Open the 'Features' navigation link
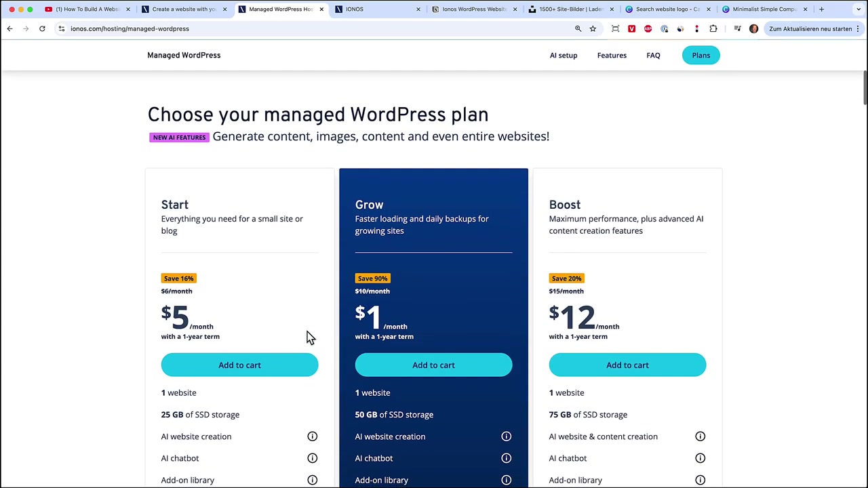The width and height of the screenshot is (868, 488). (612, 55)
